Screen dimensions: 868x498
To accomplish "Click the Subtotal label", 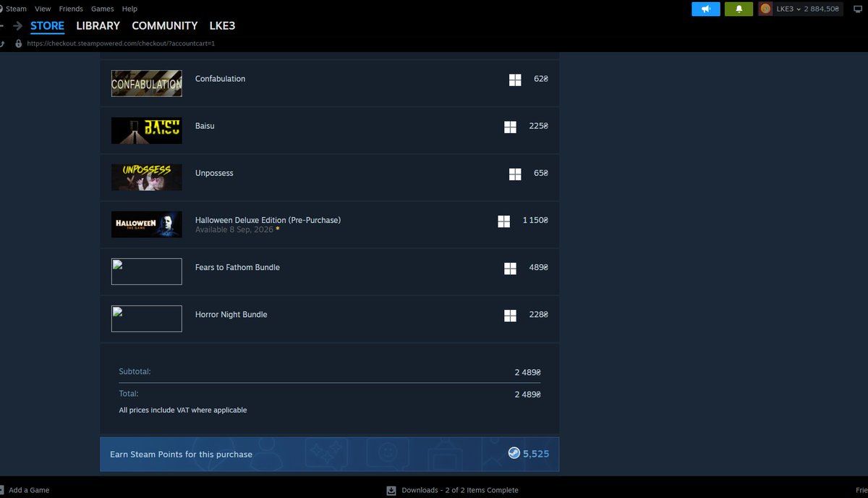I will [x=135, y=371].
